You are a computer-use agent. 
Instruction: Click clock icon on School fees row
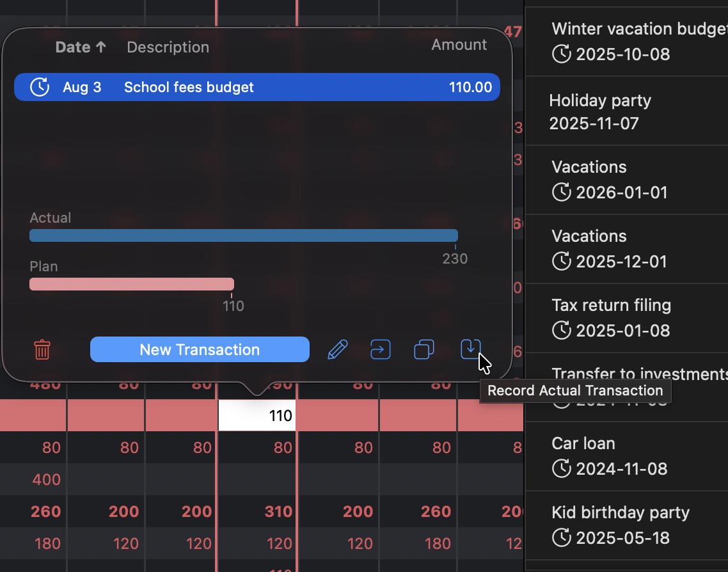coord(40,88)
